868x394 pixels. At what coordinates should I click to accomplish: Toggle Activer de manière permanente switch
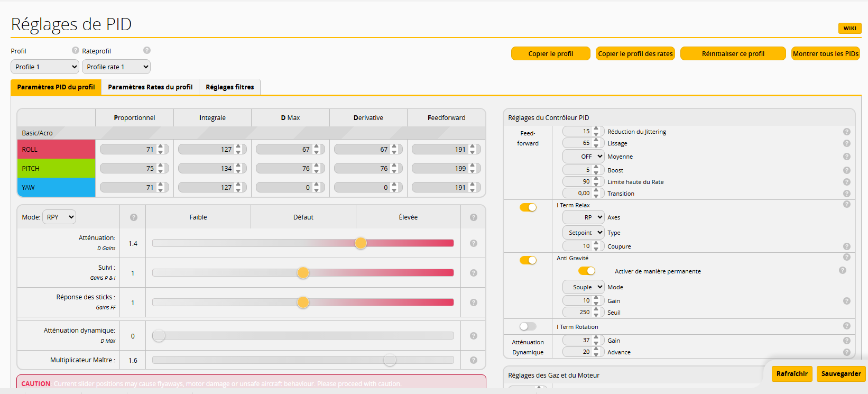click(586, 271)
